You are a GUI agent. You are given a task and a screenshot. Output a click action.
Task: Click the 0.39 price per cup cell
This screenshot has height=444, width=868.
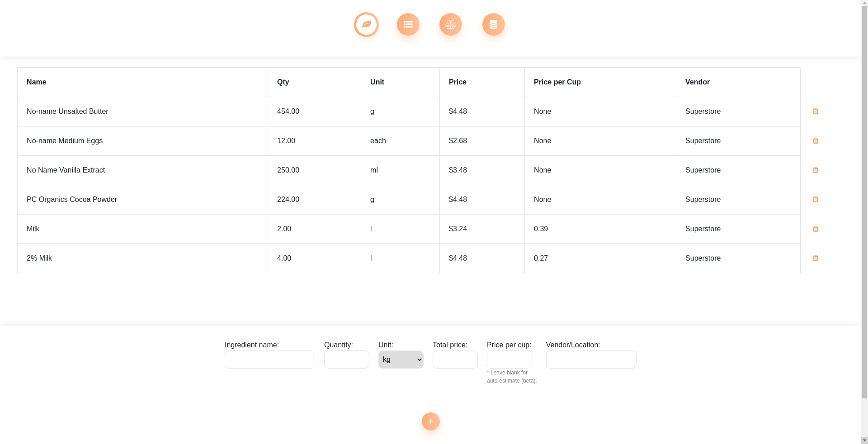[600, 229]
